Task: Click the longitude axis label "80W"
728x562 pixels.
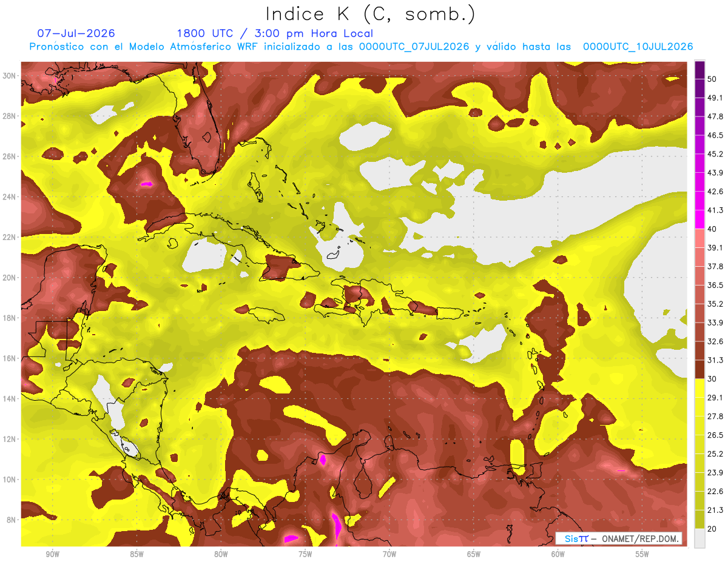Action: tap(221, 554)
